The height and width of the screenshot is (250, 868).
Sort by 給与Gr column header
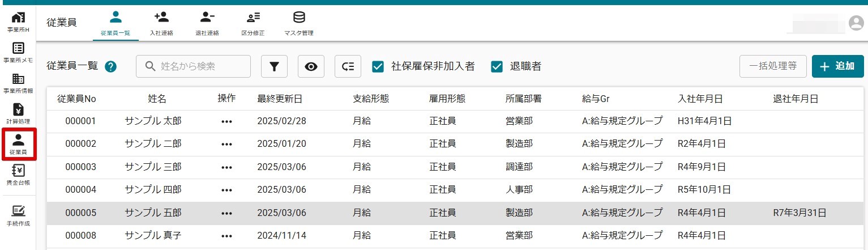coord(596,99)
